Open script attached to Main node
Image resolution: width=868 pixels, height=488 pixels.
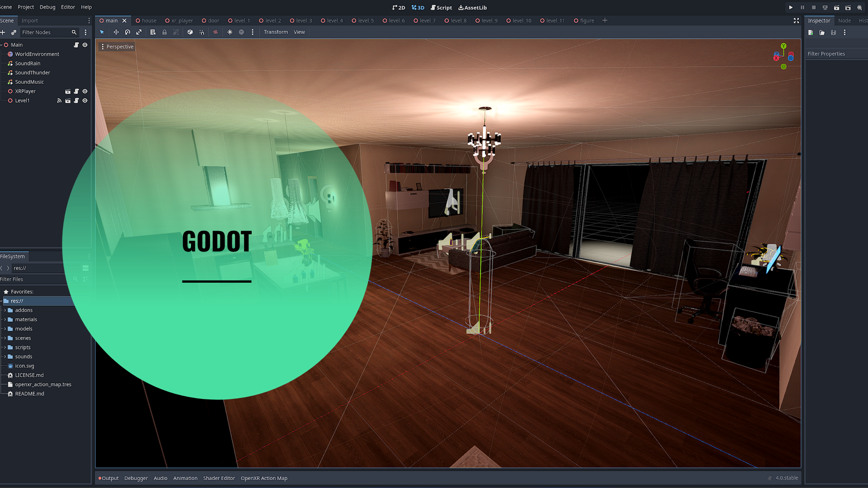[76, 45]
